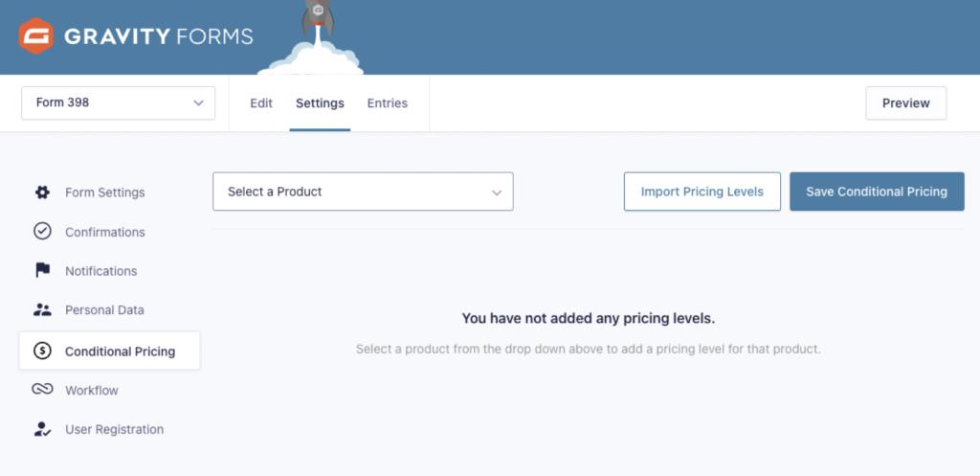Click the Save Conditional Pricing button
This screenshot has width=980, height=476.
point(877,192)
